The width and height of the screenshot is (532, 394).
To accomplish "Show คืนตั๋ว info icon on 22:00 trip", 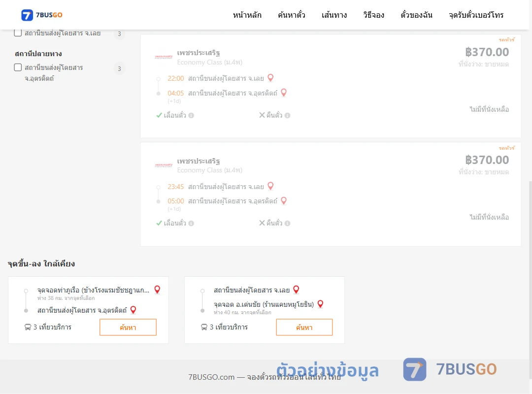I will coord(287,115).
